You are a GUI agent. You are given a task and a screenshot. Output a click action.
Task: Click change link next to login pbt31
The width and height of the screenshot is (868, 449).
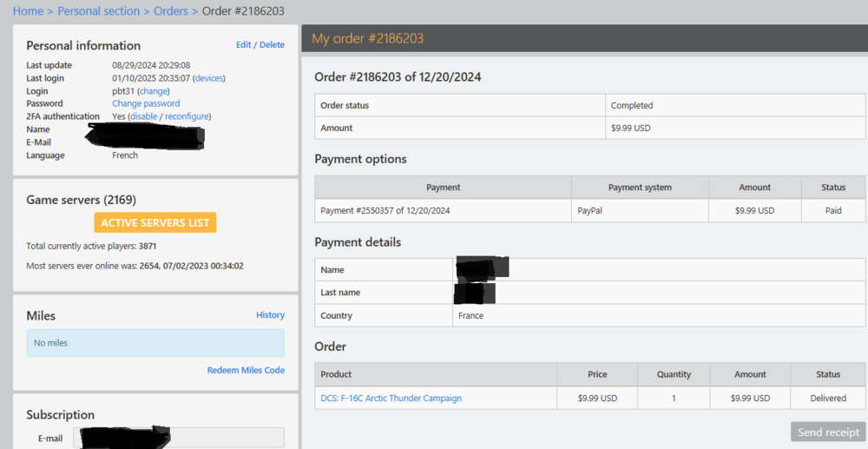click(154, 91)
